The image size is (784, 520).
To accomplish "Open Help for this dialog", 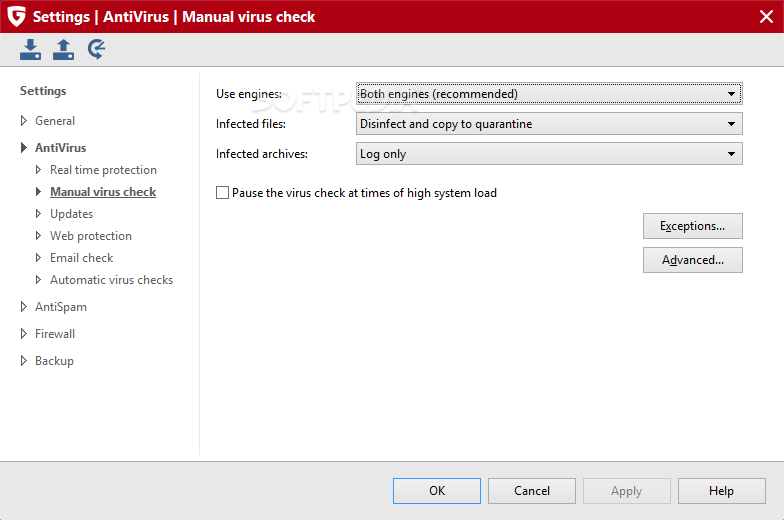I will pyautogui.click(x=722, y=491).
